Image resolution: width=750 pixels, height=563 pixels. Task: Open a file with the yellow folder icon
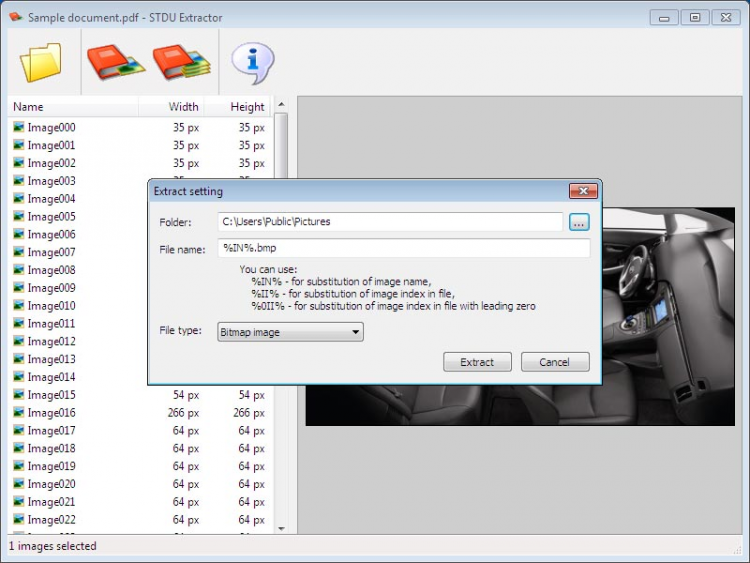click(x=41, y=62)
